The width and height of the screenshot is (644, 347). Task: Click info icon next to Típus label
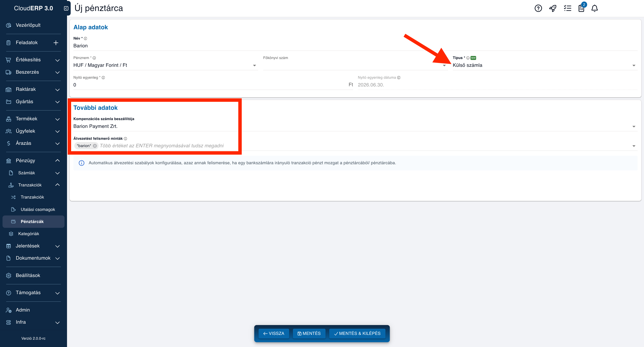468,58
